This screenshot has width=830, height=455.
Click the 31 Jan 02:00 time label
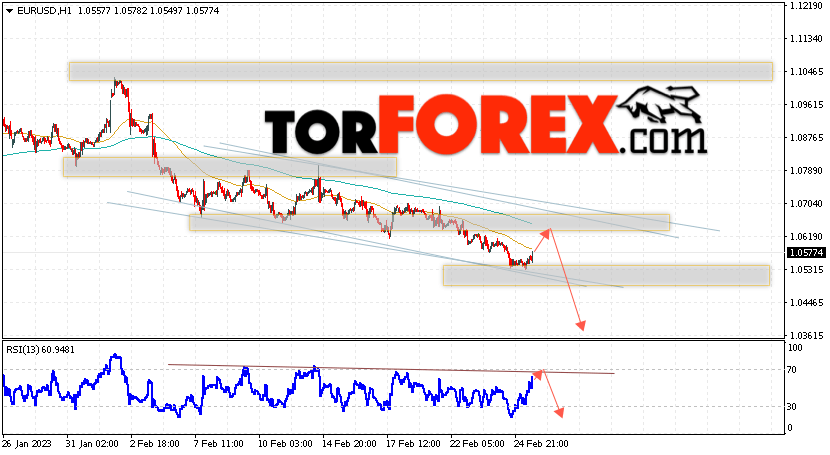(92, 443)
